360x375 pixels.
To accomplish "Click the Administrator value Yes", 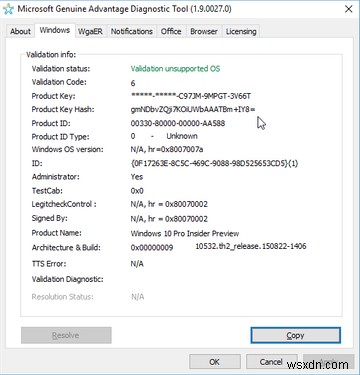I will (x=137, y=177).
